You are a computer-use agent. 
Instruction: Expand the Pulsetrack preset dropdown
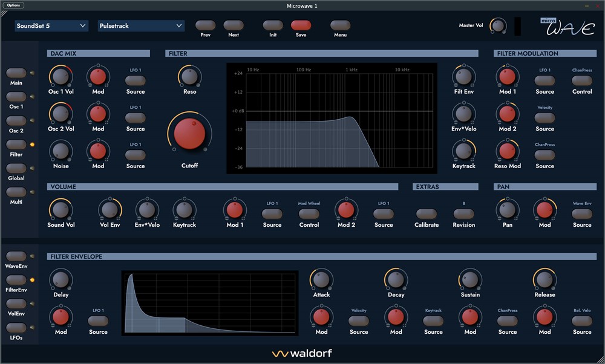tap(141, 26)
